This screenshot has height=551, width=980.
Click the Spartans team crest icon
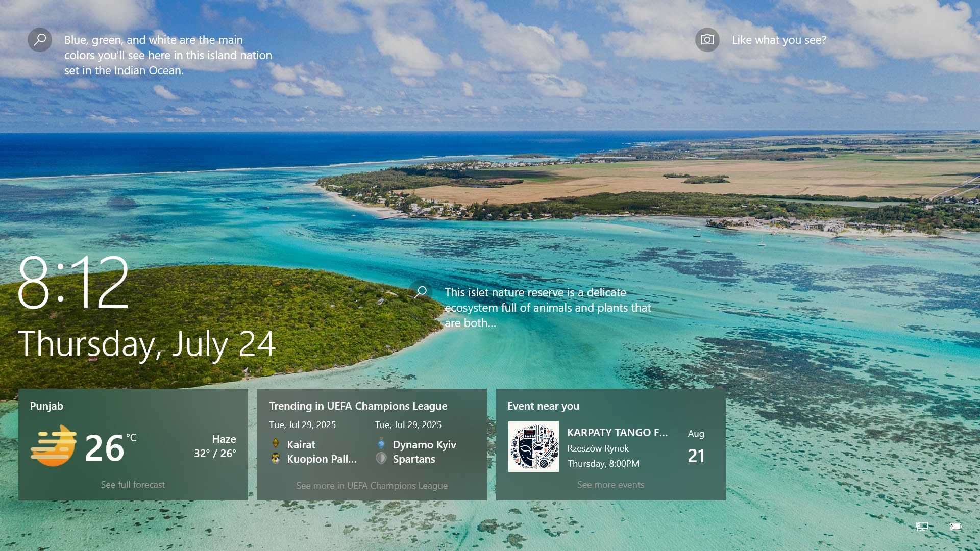(381, 458)
